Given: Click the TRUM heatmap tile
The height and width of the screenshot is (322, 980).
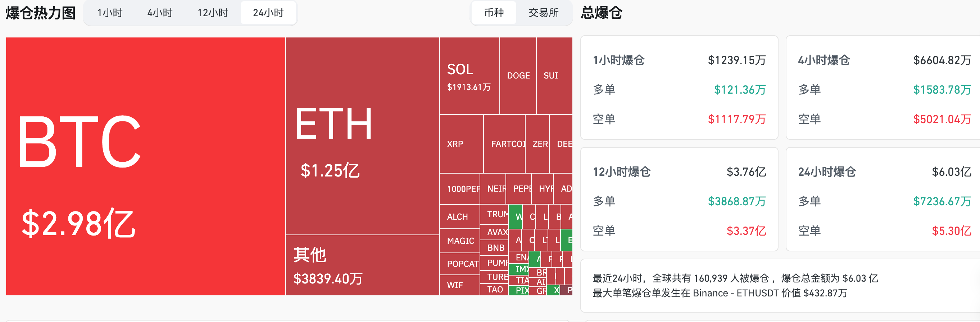Looking at the screenshot, I should [x=495, y=215].
